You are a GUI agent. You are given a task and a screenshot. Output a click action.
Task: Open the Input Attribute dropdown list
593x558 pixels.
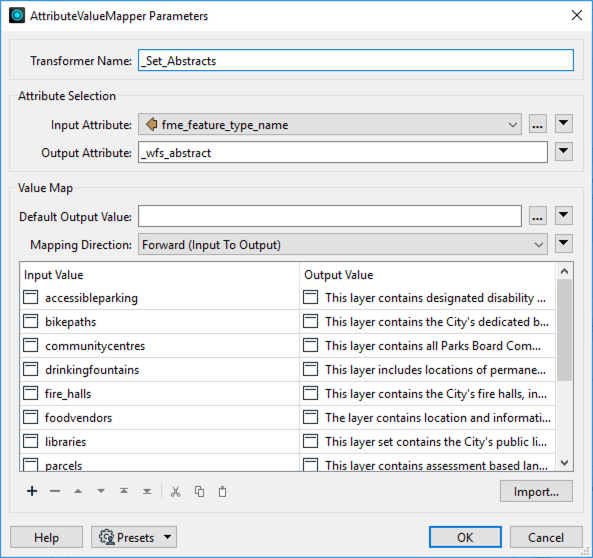point(329,124)
